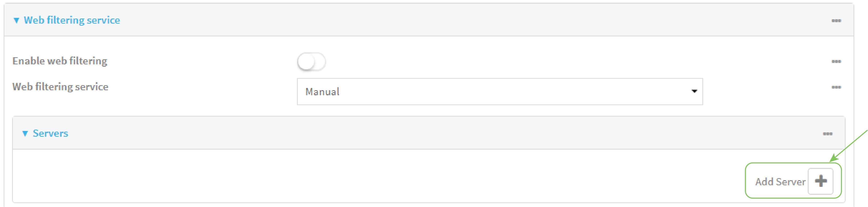Click the Enable web filtering field label
The height and width of the screenshot is (207, 868).
click(60, 61)
